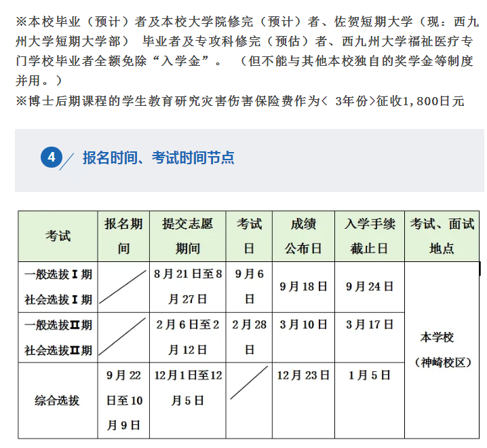Select the 12月1日至12月5日 cell
Image resolution: width=487 pixels, height=448 pixels.
click(188, 388)
